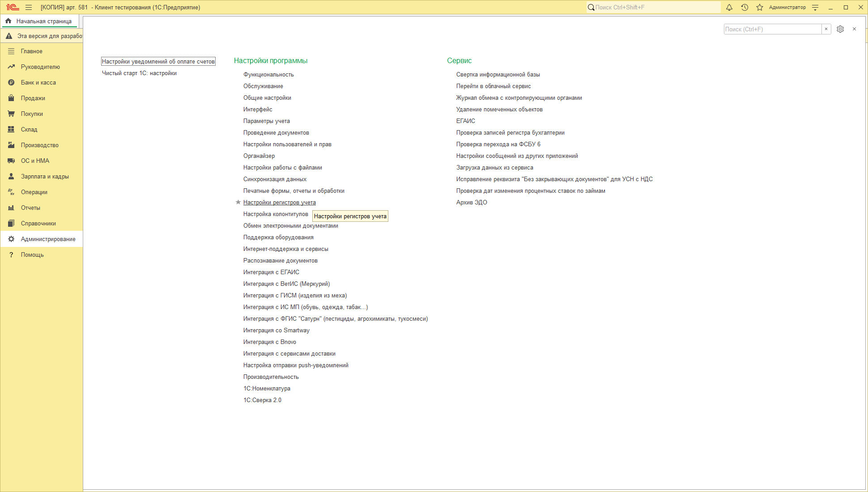Open Удаление помеченных объектов

[499, 110]
